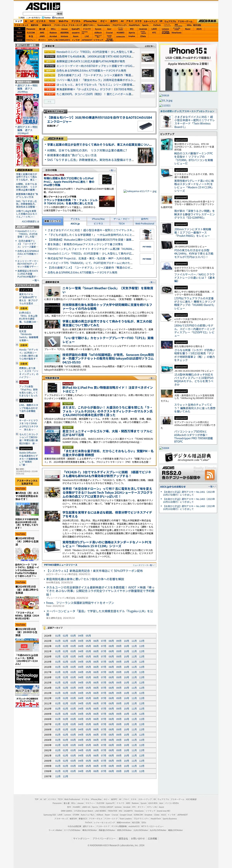Open the スーパーコンピュータ「富岳」press release
Image resolution: width=232 pixels, height=868 pixels.
coord(100,613)
